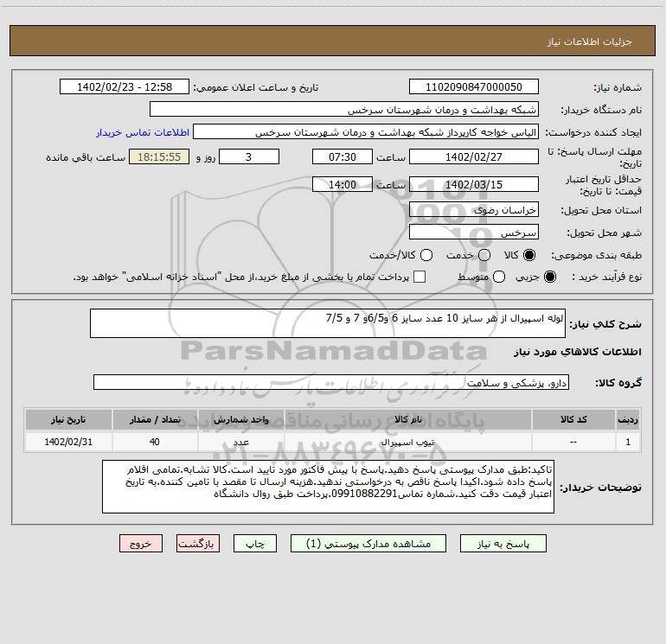Click the تیوب اسپیرال item name cell
The image size is (666, 644).
click(x=407, y=442)
